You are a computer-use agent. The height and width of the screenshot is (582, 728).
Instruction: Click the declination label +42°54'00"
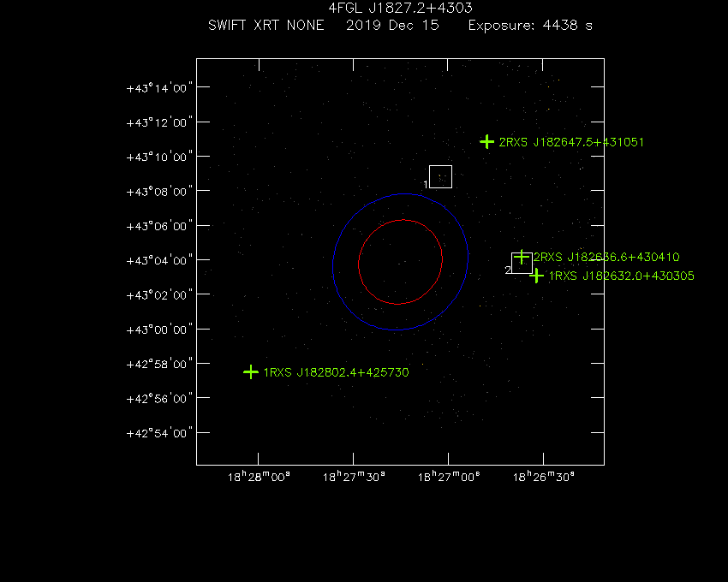159,433
